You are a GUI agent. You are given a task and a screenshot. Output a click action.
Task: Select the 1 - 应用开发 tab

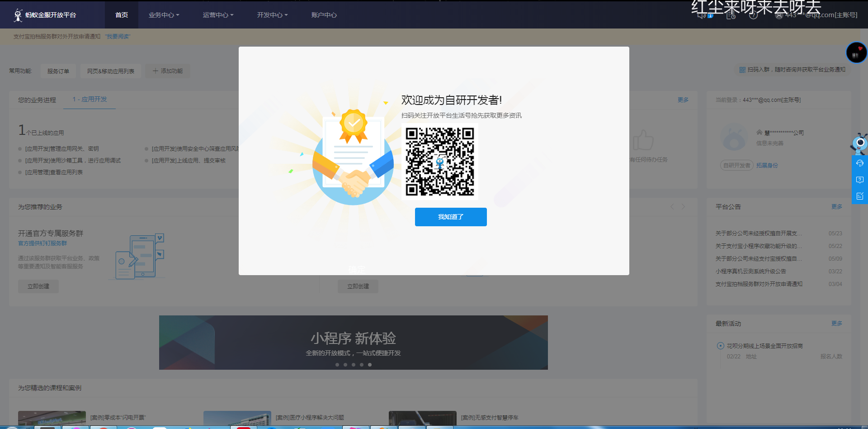coord(90,100)
